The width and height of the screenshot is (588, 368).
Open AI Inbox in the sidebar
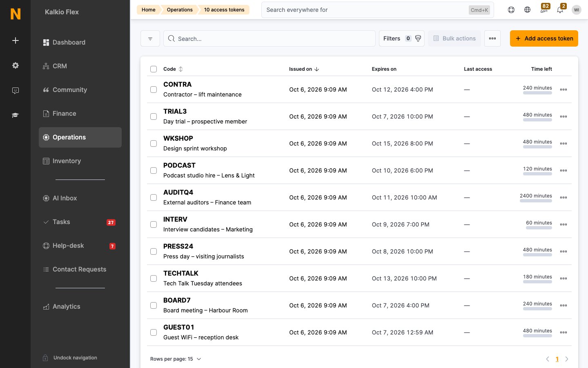click(x=80, y=198)
